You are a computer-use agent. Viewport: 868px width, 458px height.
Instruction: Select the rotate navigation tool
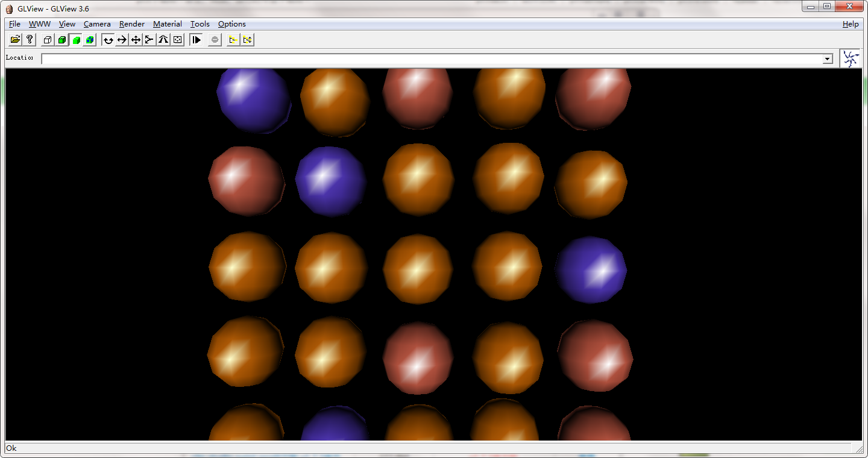(108, 40)
